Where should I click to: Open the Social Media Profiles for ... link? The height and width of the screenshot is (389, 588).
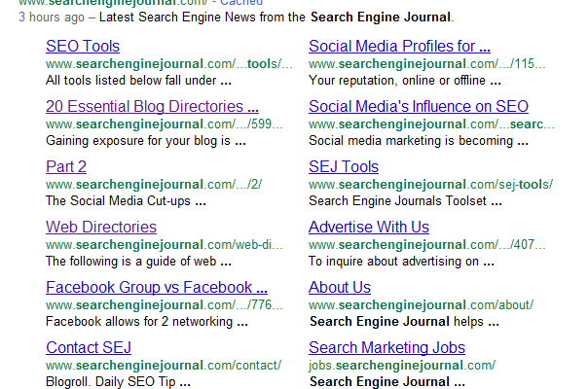(x=399, y=47)
